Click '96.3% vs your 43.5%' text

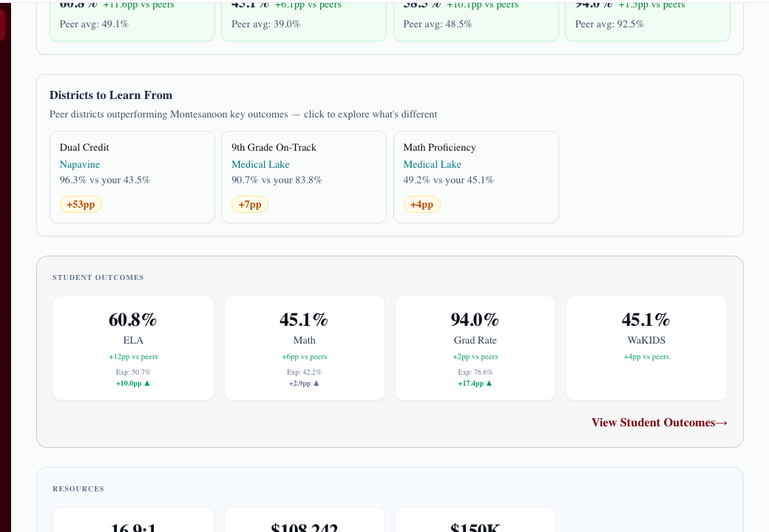coord(105,180)
